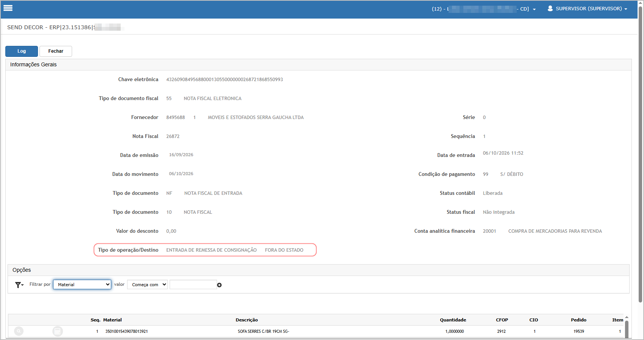Click Status fiscal value Não Integrada
Image resolution: width=644 pixels, height=340 pixels.
click(x=499, y=212)
